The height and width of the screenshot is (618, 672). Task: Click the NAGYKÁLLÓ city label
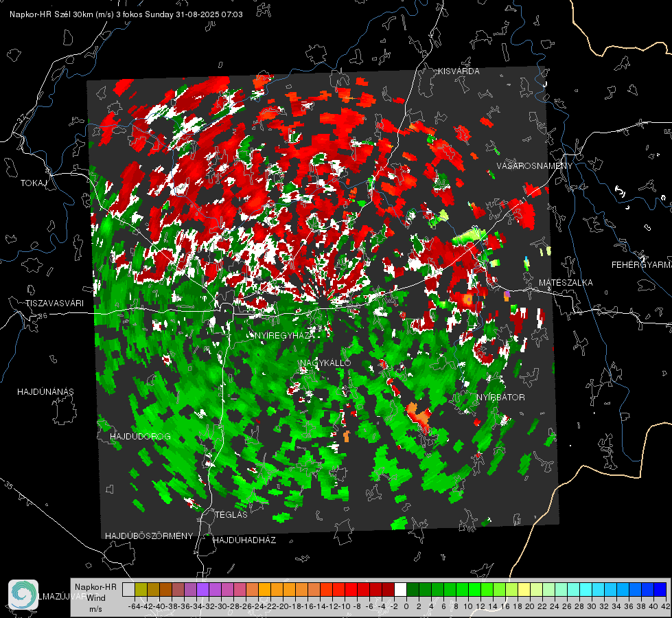pos(325,363)
